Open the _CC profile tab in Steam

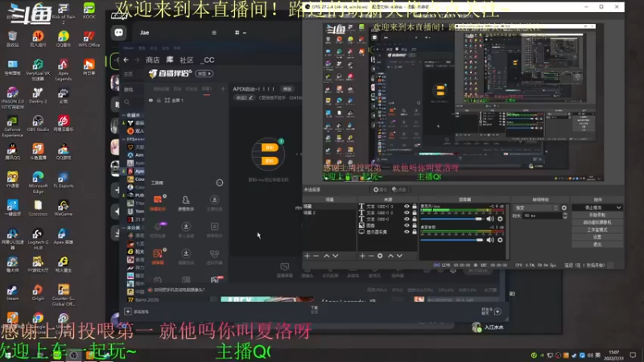pyautogui.click(x=208, y=60)
